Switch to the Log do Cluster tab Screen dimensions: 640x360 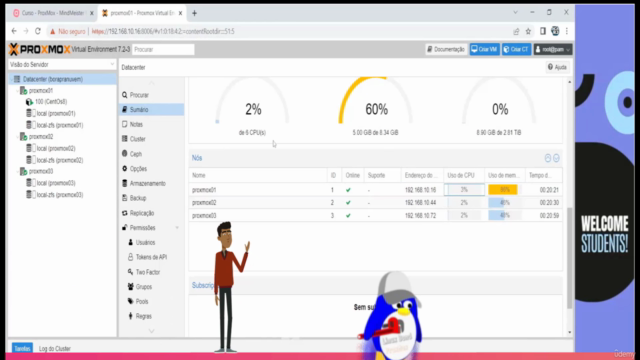pyautogui.click(x=55, y=349)
